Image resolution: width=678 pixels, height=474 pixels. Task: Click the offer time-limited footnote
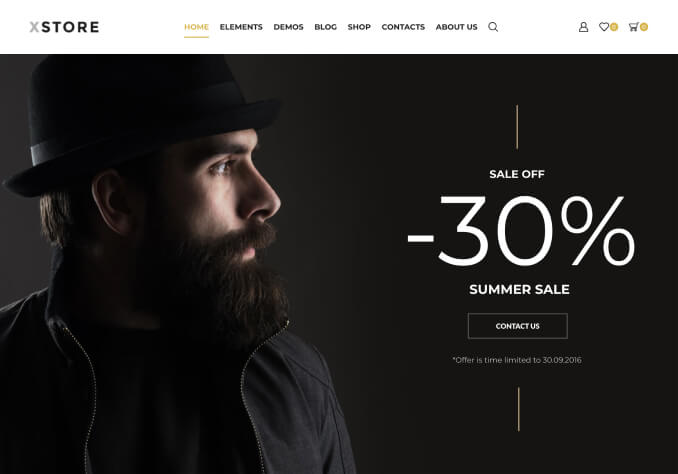pyautogui.click(x=517, y=360)
